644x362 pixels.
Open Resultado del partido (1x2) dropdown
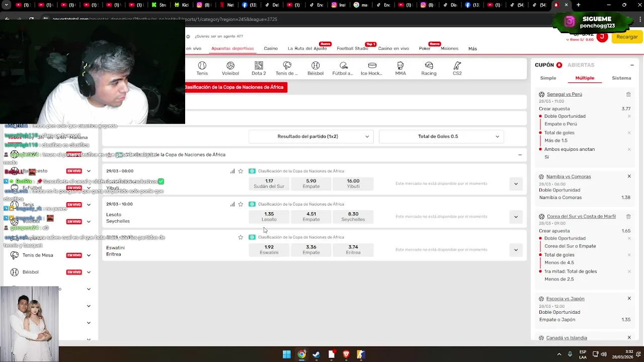pos(311,136)
